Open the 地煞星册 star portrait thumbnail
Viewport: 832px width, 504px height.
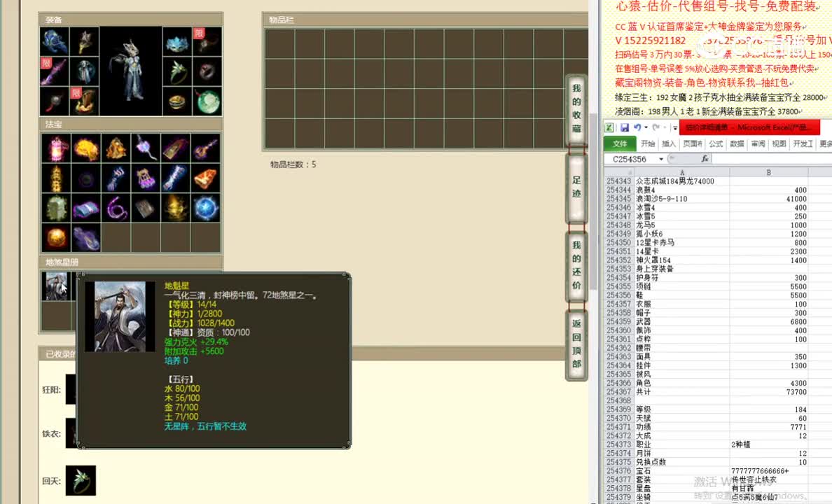click(56, 286)
